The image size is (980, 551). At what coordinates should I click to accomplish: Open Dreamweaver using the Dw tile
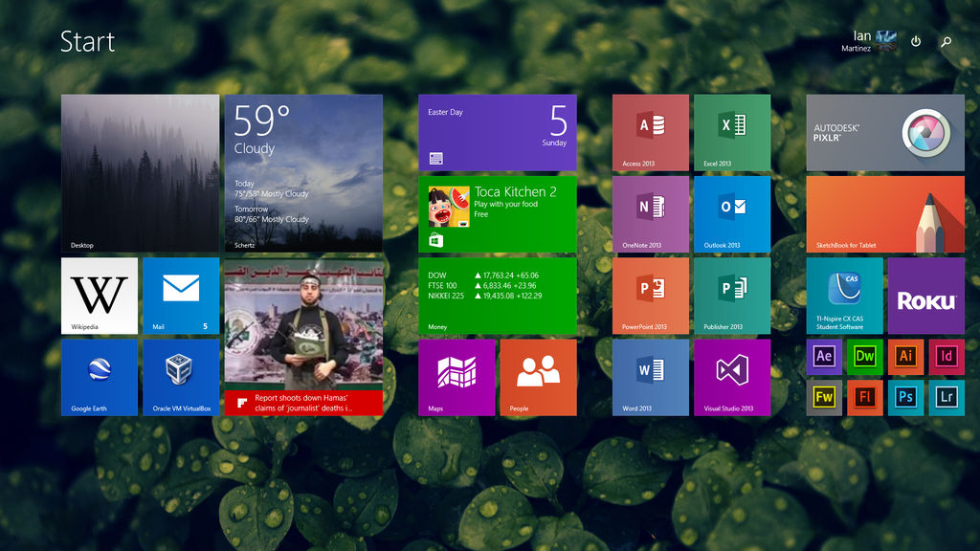[864, 357]
